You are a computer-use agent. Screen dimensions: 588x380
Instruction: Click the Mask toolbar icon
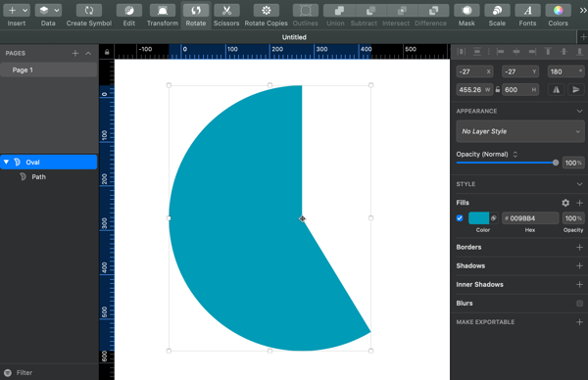(466, 11)
